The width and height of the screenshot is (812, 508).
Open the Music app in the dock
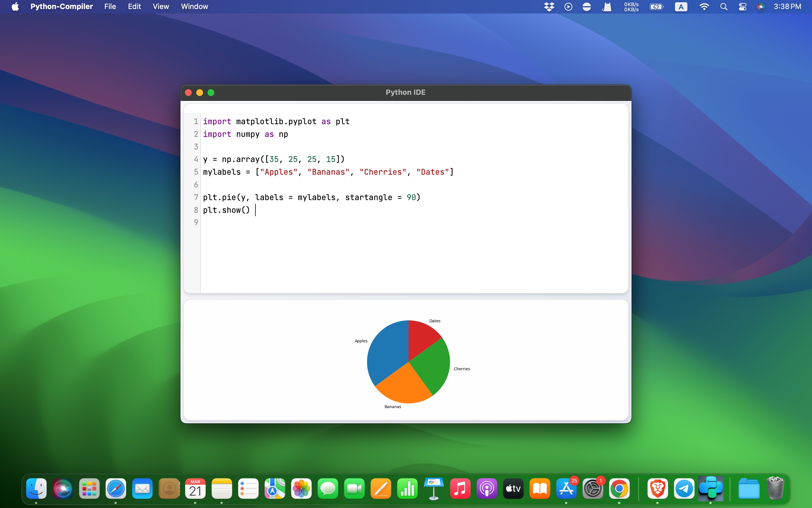pos(460,488)
